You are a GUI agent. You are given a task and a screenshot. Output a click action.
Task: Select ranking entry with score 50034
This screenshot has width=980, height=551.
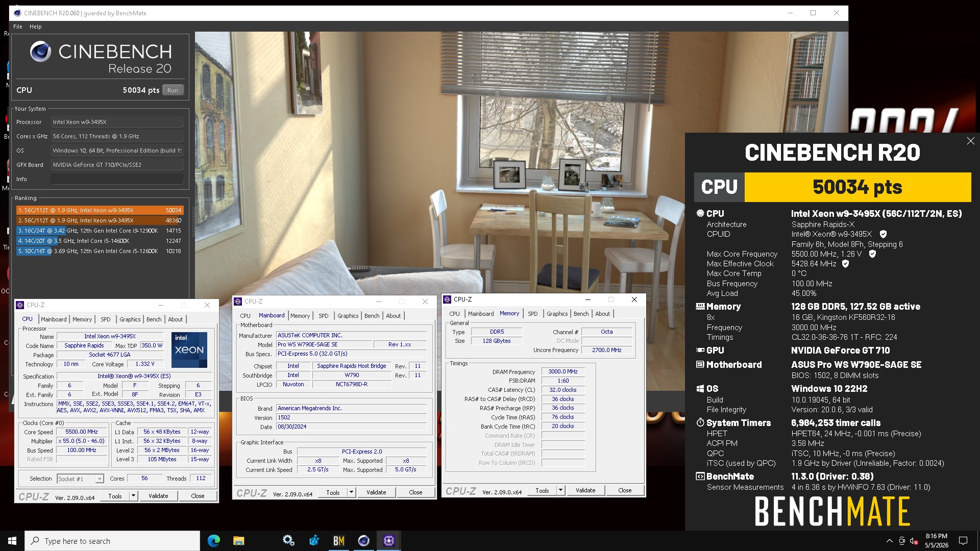click(x=100, y=210)
